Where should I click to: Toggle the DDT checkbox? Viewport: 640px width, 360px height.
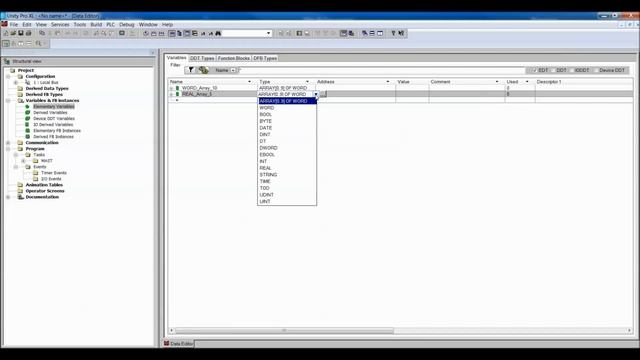tap(553, 70)
